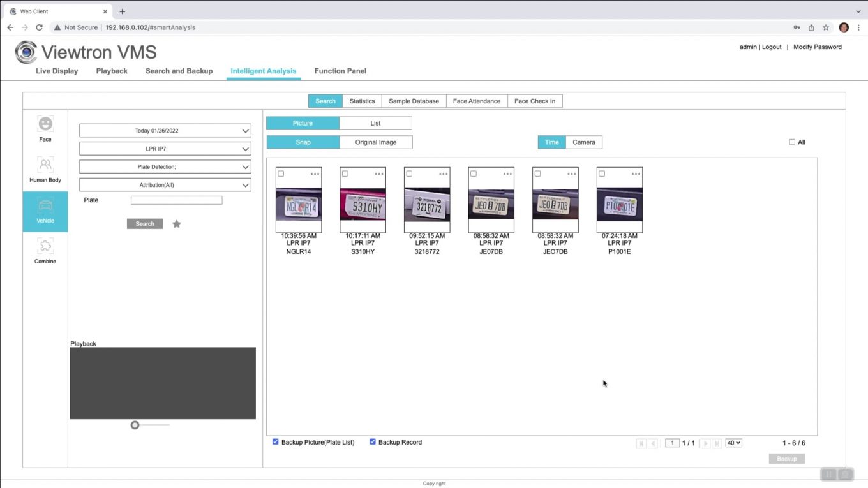Click the favorite star next to Search
This screenshot has height=488, width=868.
177,223
